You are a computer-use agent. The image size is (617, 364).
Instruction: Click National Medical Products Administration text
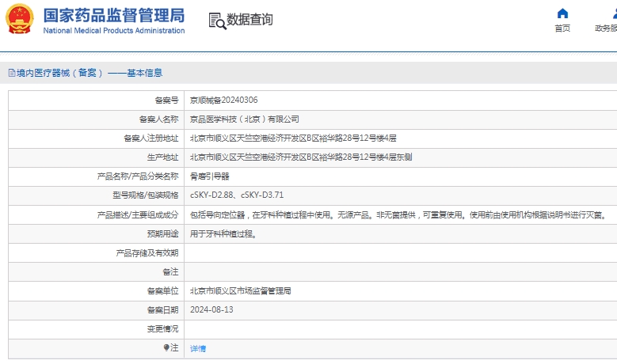(114, 31)
